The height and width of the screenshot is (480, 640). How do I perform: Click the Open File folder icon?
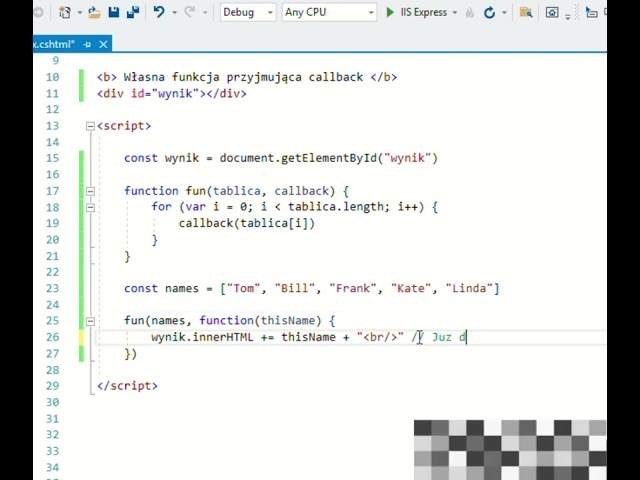point(94,13)
